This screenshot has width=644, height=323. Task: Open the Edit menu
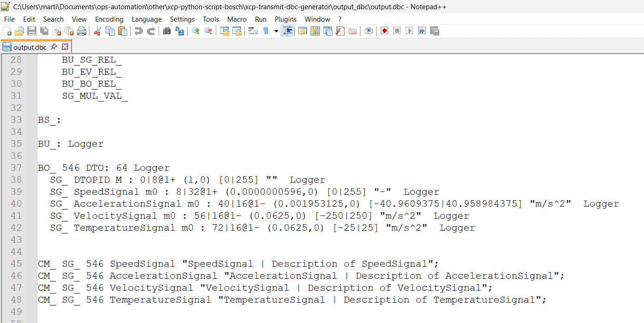(29, 19)
